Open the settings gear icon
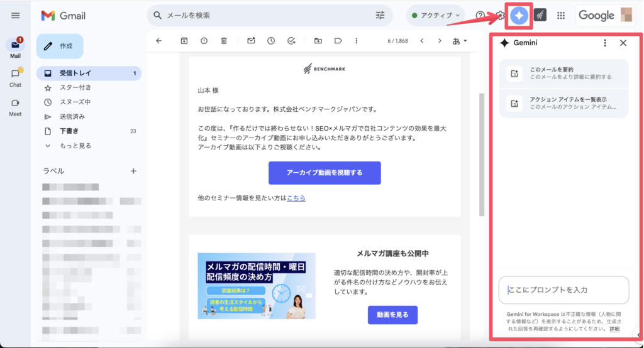 (500, 16)
